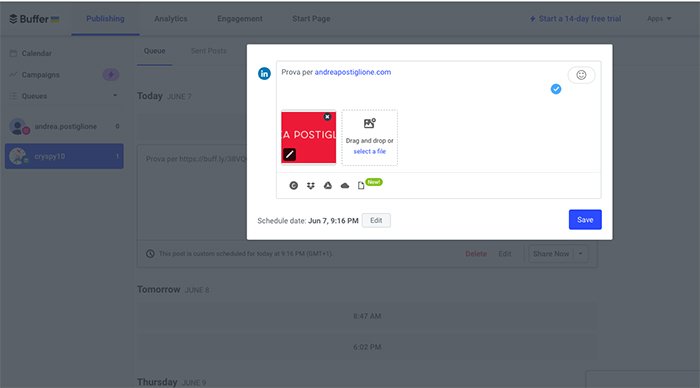Open the emoji picker

581,75
